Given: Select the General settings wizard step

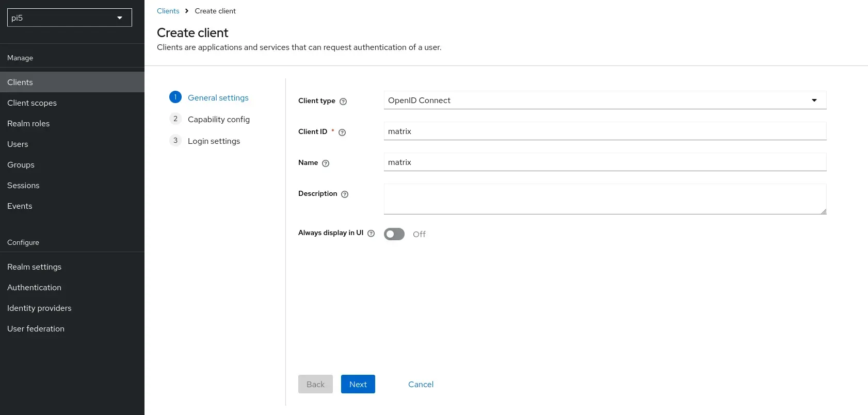Looking at the screenshot, I should click(x=209, y=97).
